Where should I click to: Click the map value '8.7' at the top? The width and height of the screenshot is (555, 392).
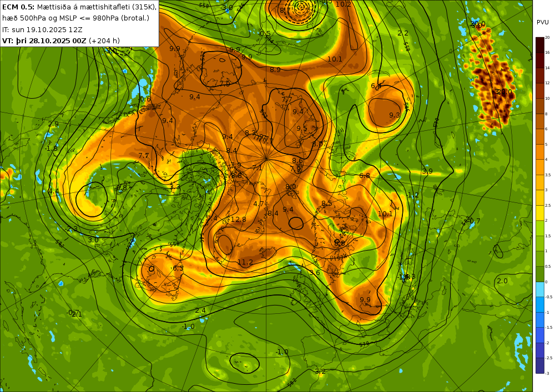click(x=285, y=10)
